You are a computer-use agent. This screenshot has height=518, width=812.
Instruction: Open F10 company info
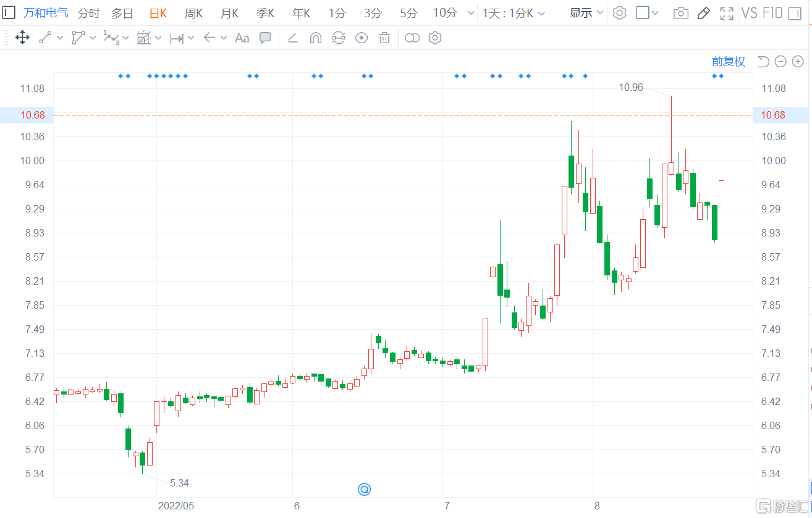tap(772, 13)
